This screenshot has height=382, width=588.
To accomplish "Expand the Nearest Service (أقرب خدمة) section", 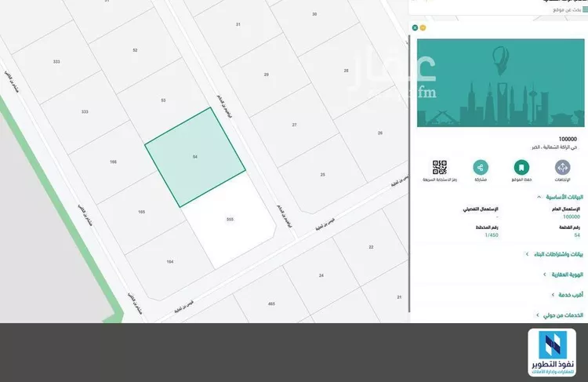I will click(568, 294).
